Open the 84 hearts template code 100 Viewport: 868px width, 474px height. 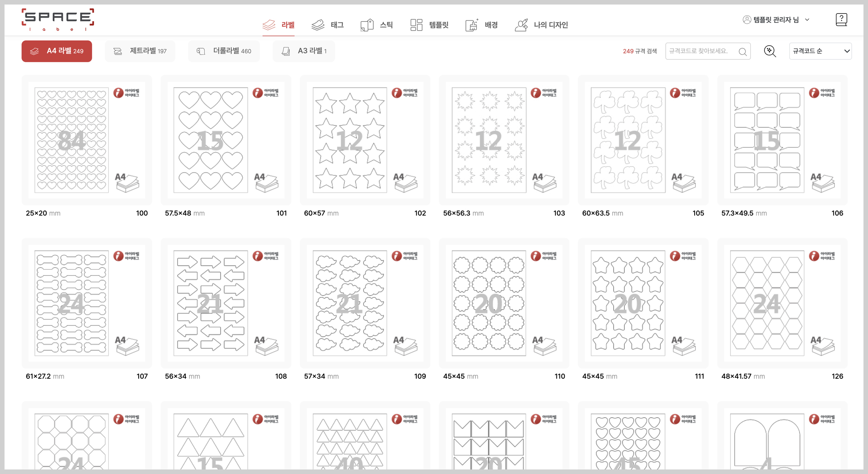tap(87, 140)
